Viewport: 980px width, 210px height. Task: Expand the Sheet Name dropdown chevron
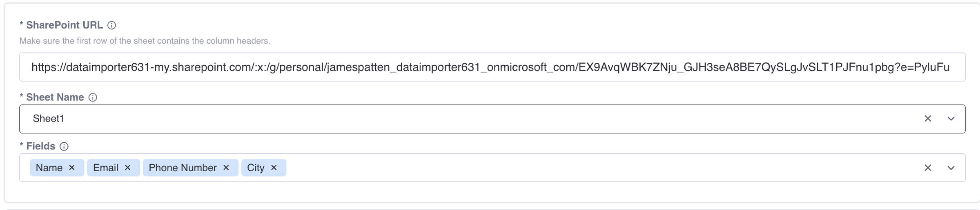tap(951, 119)
